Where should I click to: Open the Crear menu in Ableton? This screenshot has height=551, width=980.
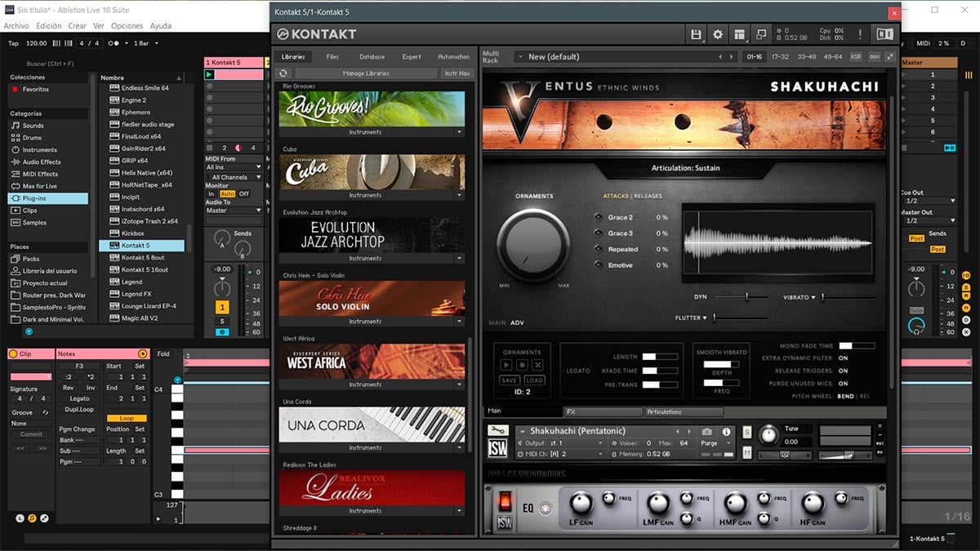pyautogui.click(x=78, y=26)
